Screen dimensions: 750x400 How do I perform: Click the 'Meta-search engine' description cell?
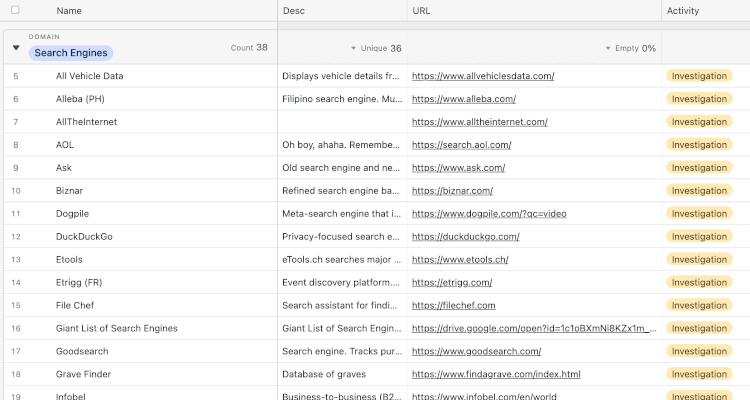point(342,213)
